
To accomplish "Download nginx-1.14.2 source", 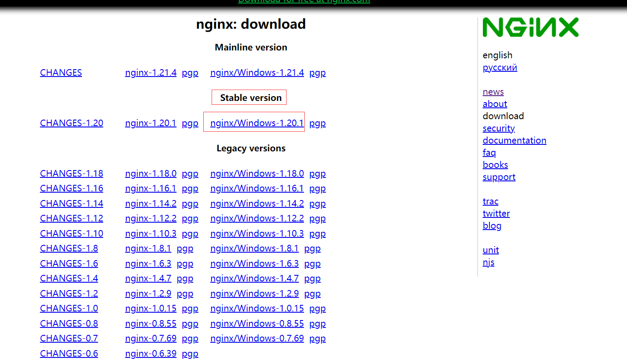I will click(x=151, y=204).
